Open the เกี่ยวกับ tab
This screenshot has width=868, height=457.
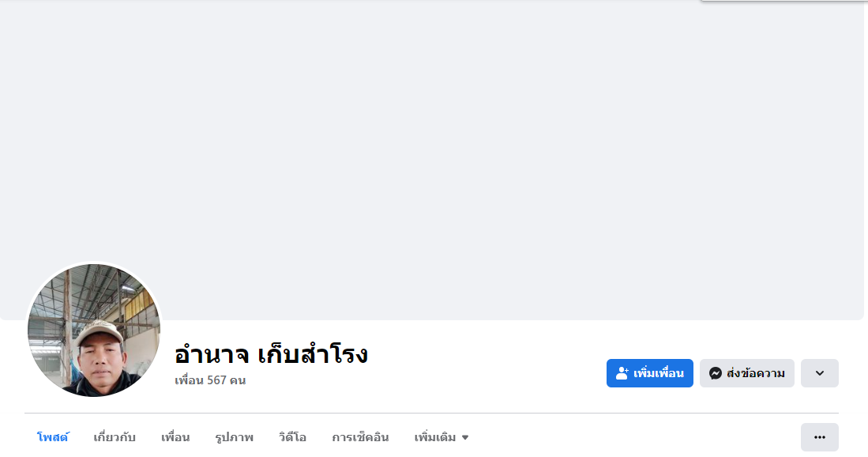point(115,437)
